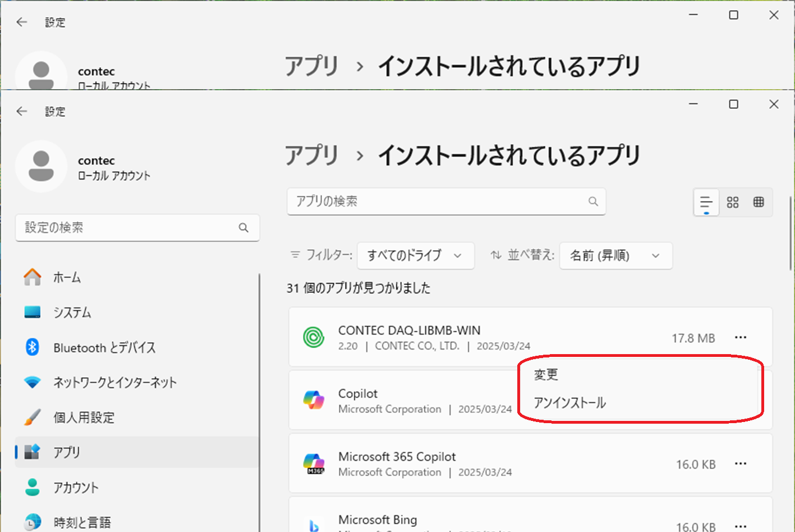Image resolution: width=795 pixels, height=532 pixels.
Task: Click the Microsoft 365 Copilot name
Action: tap(397, 457)
